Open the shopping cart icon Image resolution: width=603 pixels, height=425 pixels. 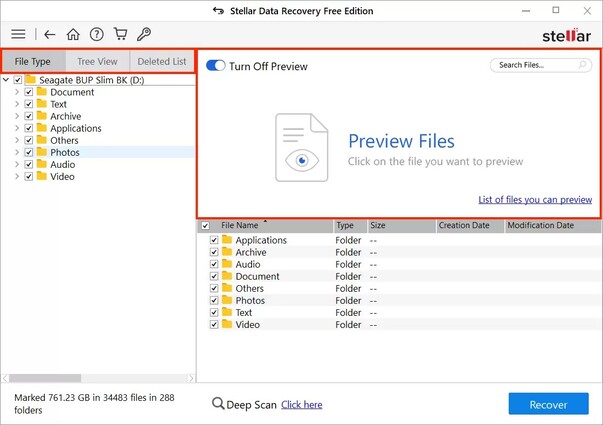coord(120,34)
